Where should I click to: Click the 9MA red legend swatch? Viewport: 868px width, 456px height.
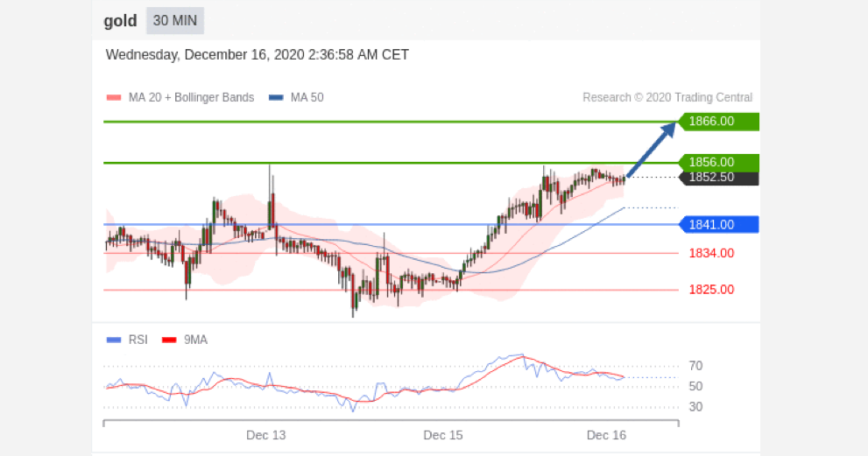(x=169, y=340)
